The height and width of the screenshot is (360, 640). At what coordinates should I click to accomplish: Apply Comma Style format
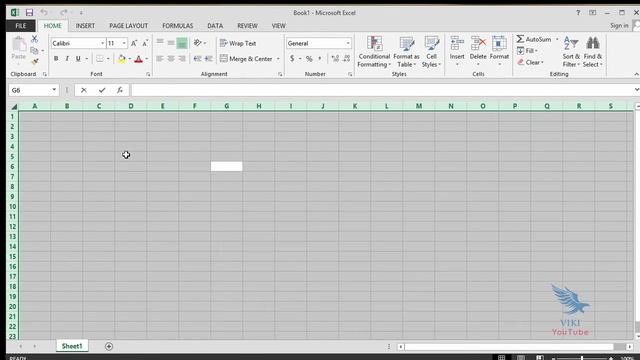pyautogui.click(x=320, y=59)
